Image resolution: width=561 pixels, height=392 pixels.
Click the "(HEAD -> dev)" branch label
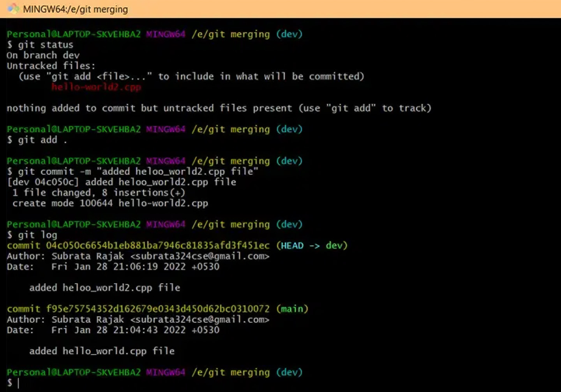pos(312,245)
